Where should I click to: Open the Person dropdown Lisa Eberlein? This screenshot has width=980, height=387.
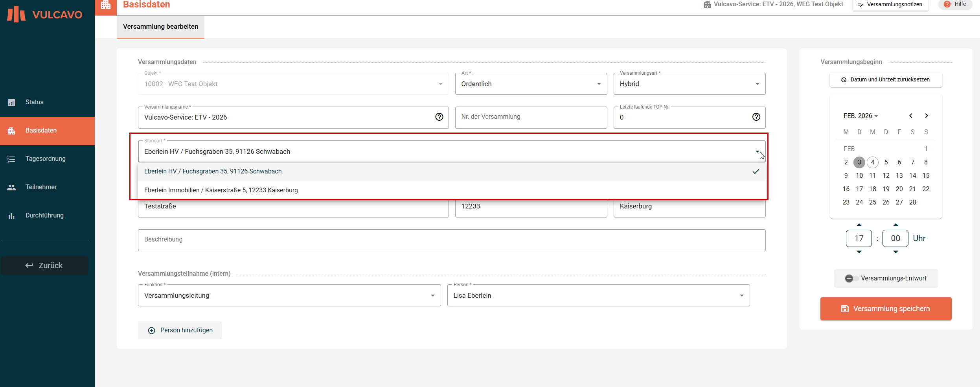(598, 295)
